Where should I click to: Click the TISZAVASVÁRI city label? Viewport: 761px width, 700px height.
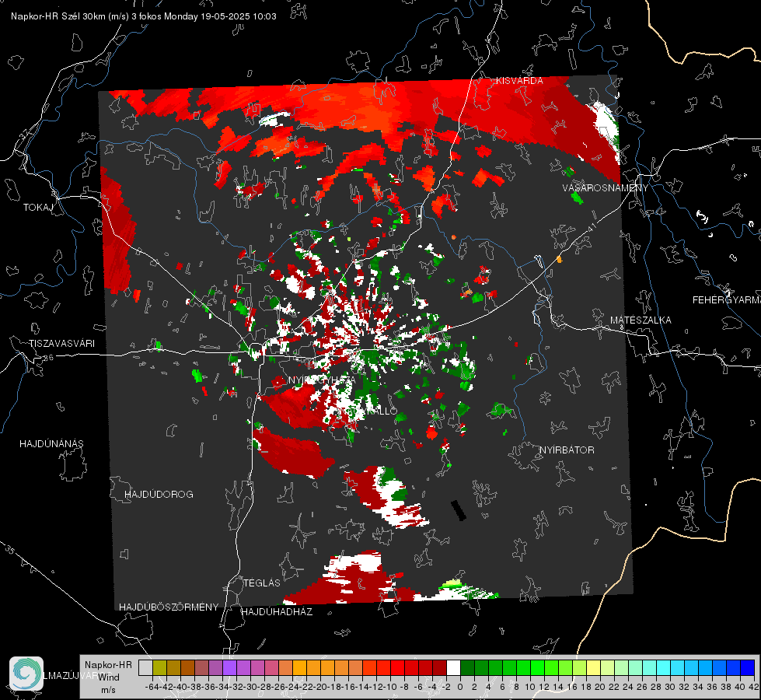point(61,344)
